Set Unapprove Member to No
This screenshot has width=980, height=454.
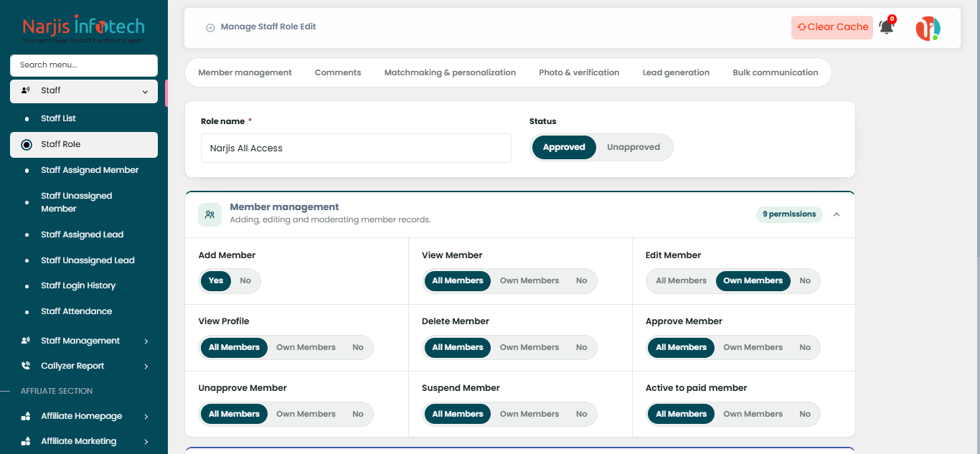tap(358, 414)
